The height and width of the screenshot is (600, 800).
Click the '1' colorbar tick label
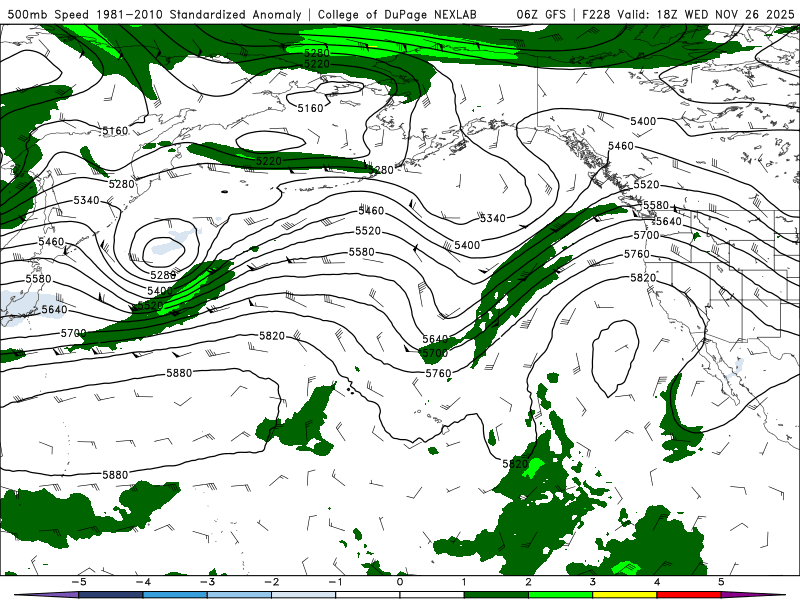[x=464, y=582]
